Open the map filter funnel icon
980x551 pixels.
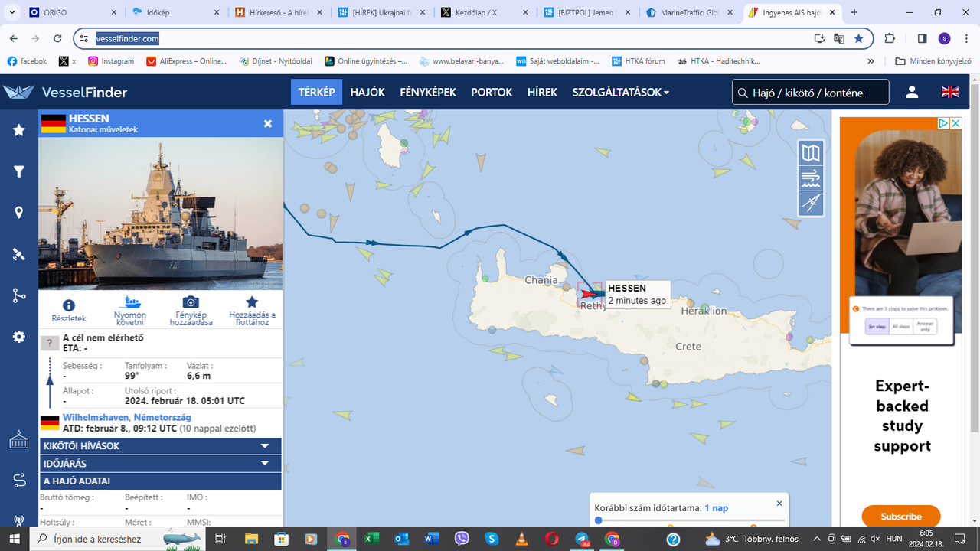point(19,171)
